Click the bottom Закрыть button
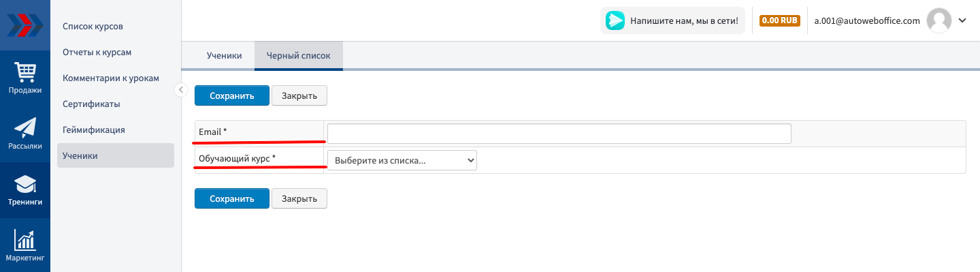 click(299, 198)
